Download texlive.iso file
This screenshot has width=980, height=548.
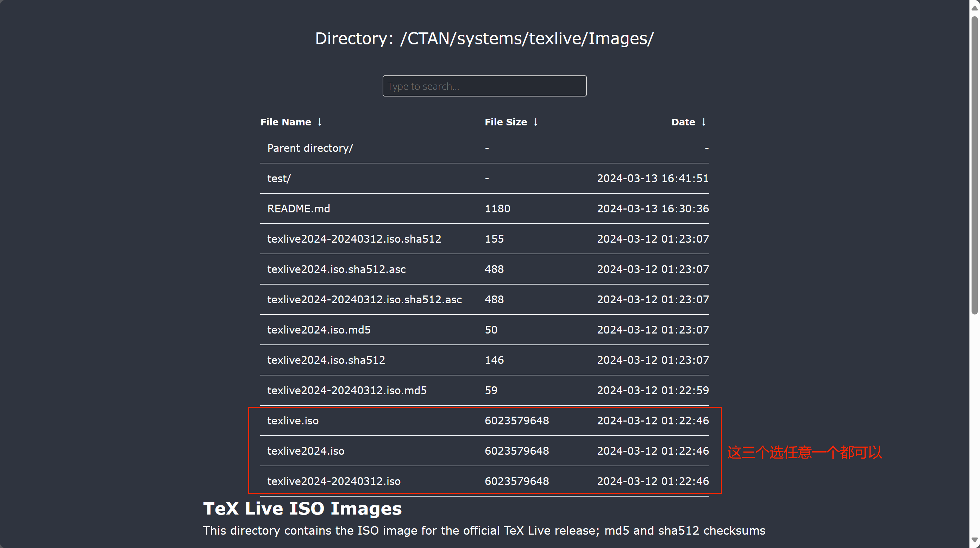tap(293, 421)
